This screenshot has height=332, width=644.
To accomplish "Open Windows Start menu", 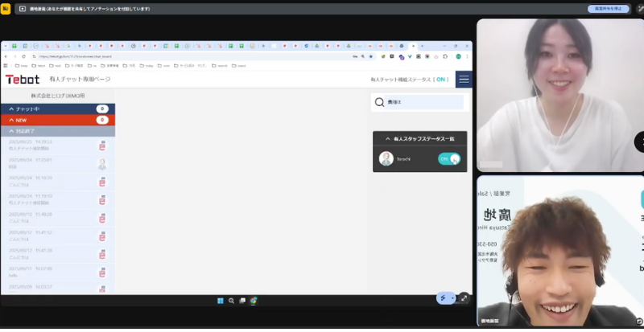I will coord(220,301).
